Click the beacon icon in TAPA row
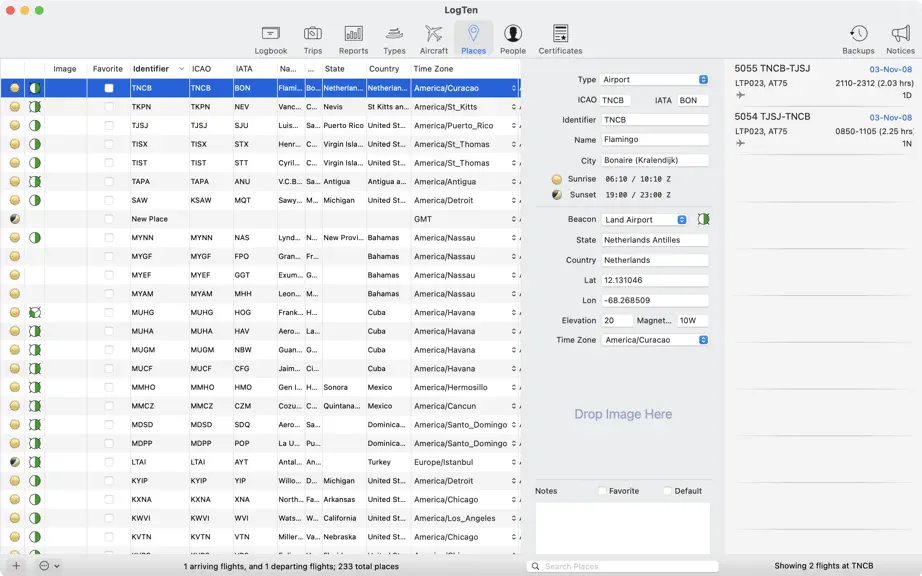This screenshot has height=576, width=922. [35, 182]
